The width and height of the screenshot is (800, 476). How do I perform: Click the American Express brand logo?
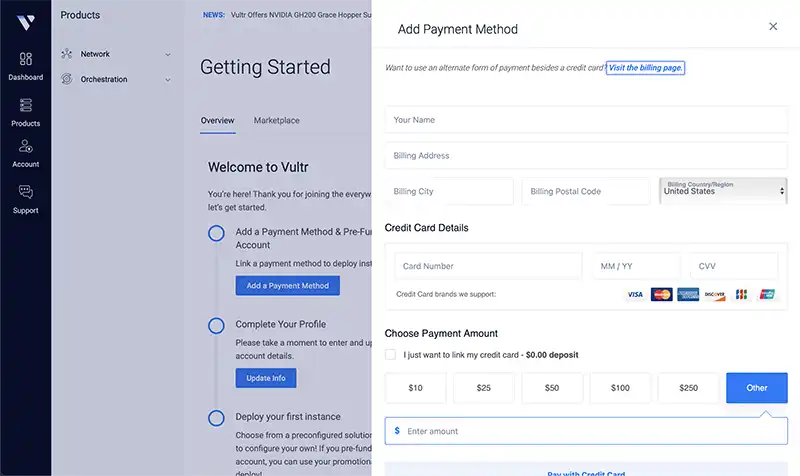click(x=688, y=294)
